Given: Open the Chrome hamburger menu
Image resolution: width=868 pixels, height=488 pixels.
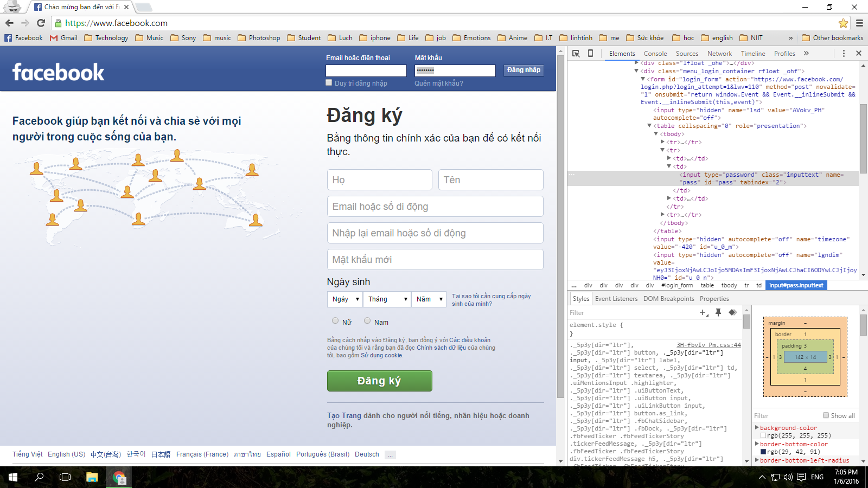Looking at the screenshot, I should tap(859, 23).
